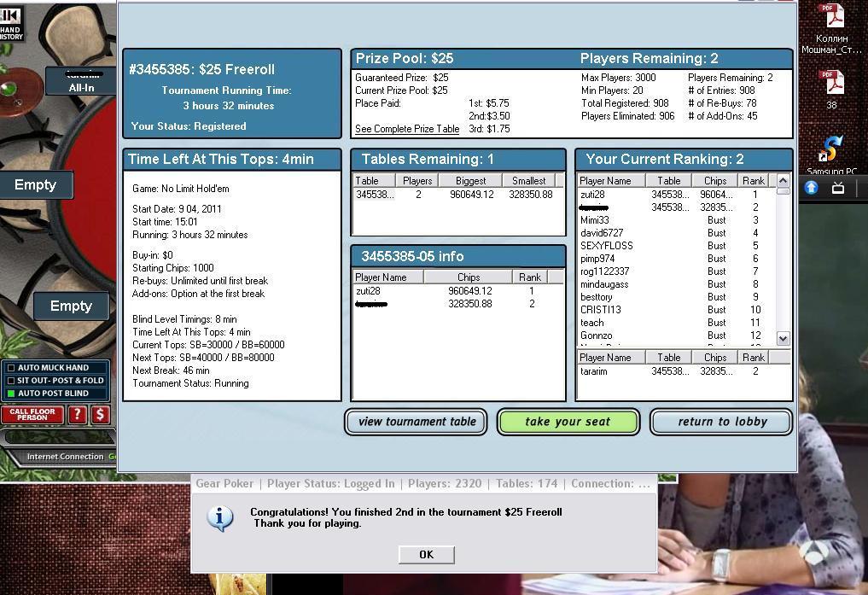The height and width of the screenshot is (595, 868).
Task: Click ranking list scroll down arrow
Action: click(783, 338)
